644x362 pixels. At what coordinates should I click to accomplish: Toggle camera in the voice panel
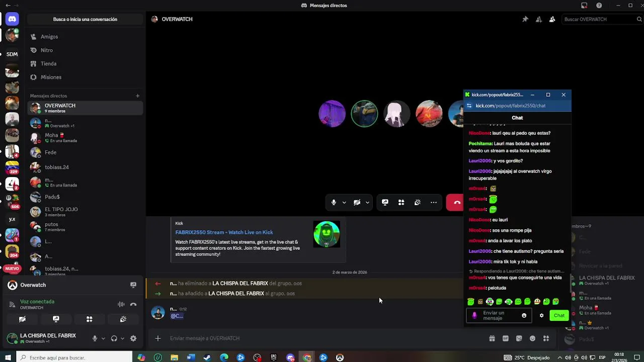pos(22,319)
